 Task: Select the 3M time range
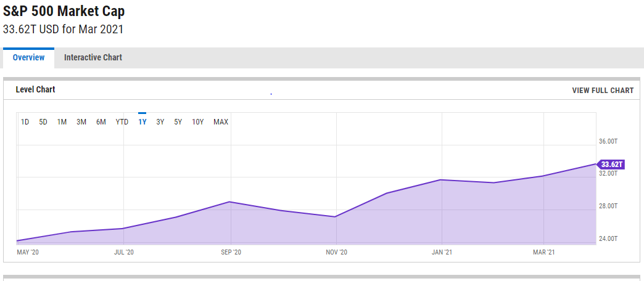click(81, 122)
